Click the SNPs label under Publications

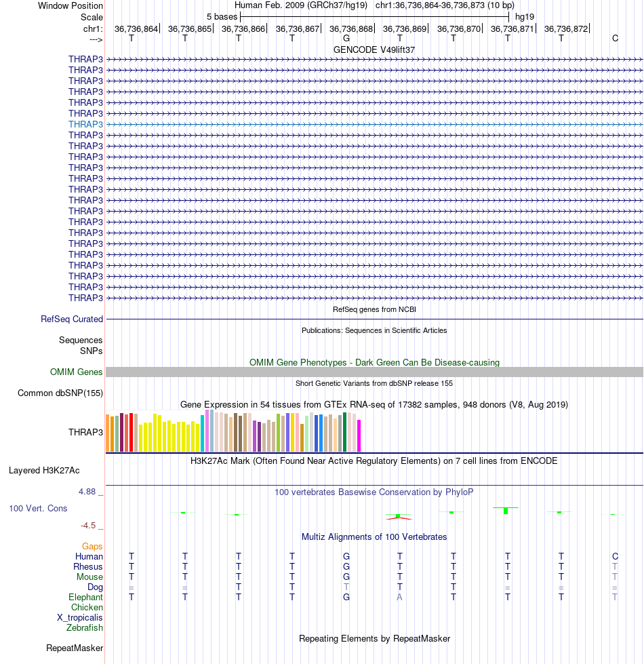click(92, 351)
